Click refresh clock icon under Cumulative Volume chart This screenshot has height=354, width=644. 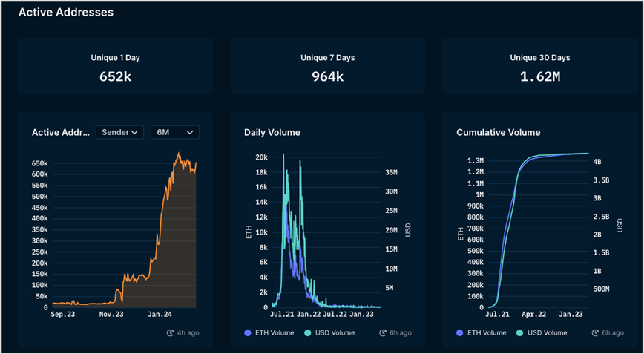click(x=594, y=333)
